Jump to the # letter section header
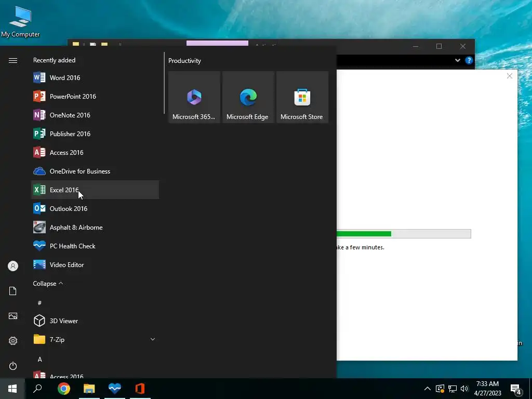532x399 pixels. pos(39,303)
